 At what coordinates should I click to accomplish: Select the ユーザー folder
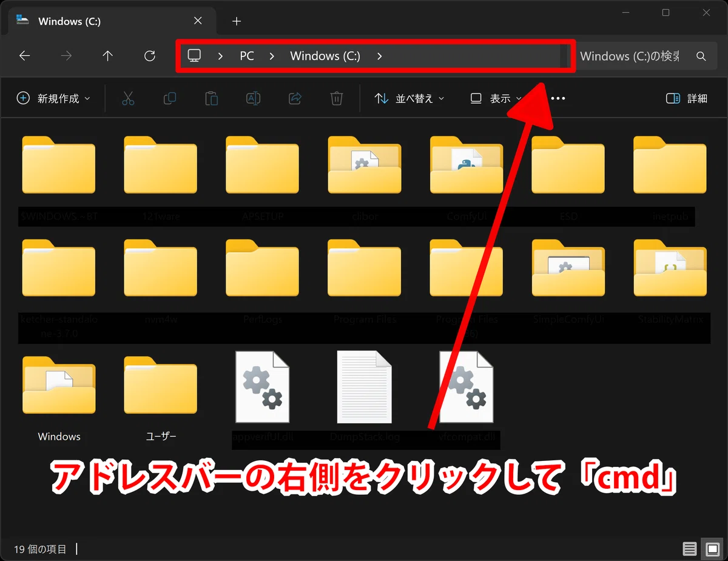161,400
